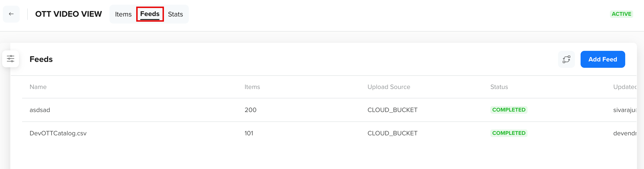
Task: Click CLOUD_BUCKET source of DevOTTCatalog.csv
Action: (392, 133)
